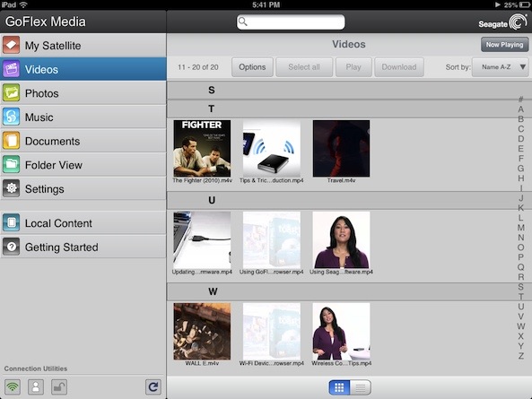Open Wi-Fi Devic...rowser.mp4 thumbnail

pos(272,331)
